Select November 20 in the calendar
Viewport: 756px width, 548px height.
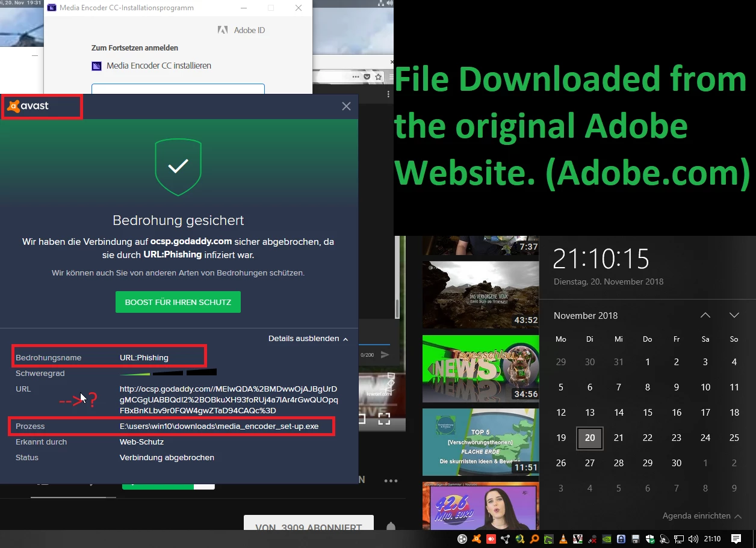pyautogui.click(x=590, y=438)
